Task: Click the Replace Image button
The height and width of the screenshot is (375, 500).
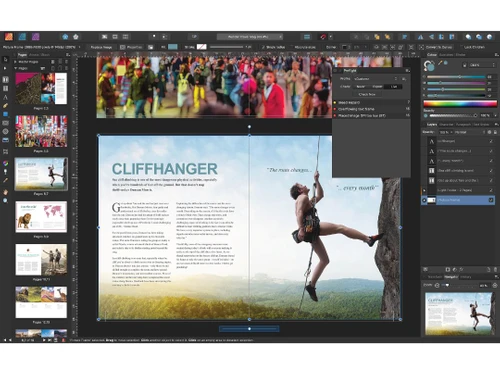Action: pos(101,47)
